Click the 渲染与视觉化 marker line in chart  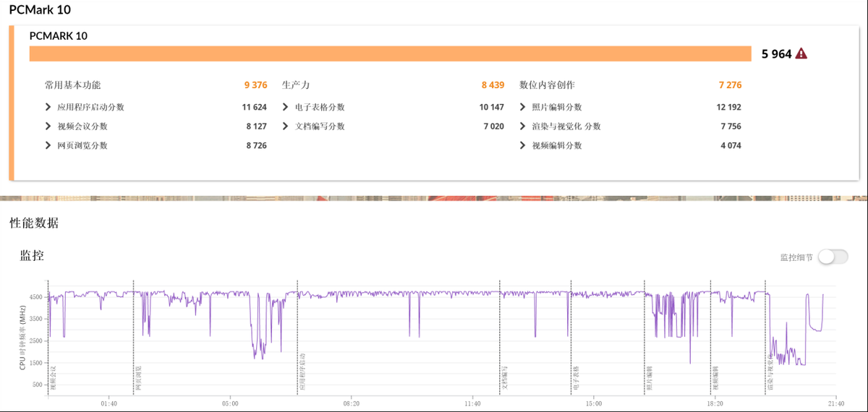(766, 336)
